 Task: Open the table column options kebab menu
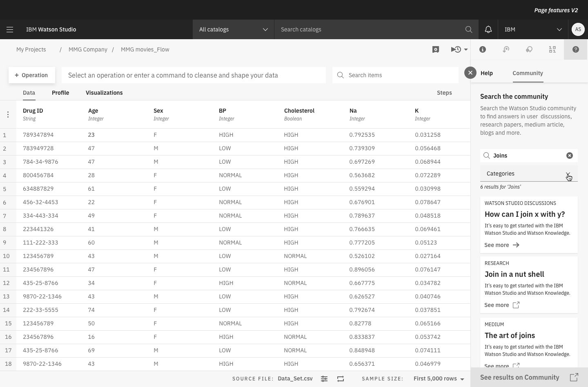pos(8,115)
